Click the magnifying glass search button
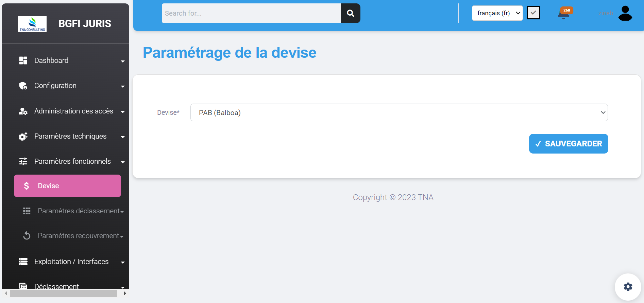Image resolution: width=644 pixels, height=303 pixels. point(350,13)
